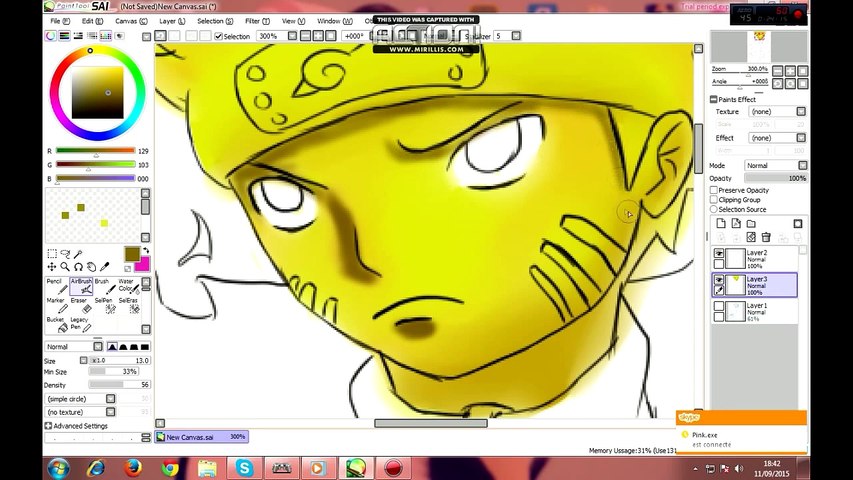Show Layer1 with its visibility box
Image resolution: width=853 pixels, height=480 pixels.
(x=719, y=306)
